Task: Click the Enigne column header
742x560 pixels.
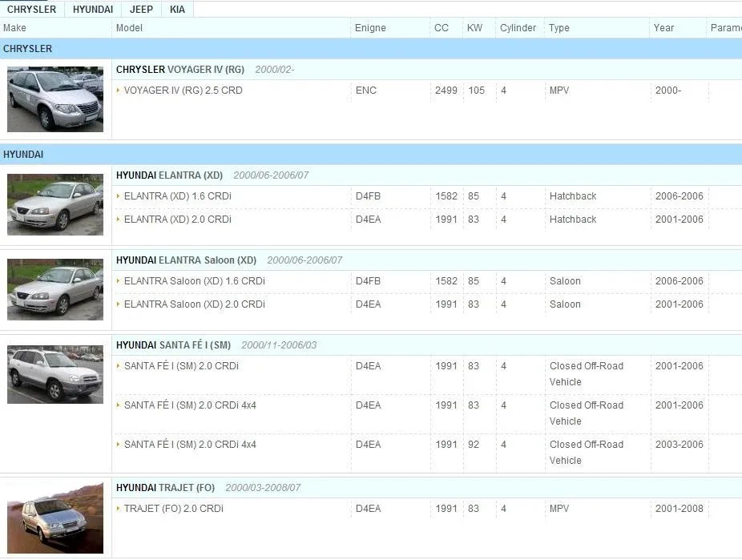Action: tap(370, 28)
